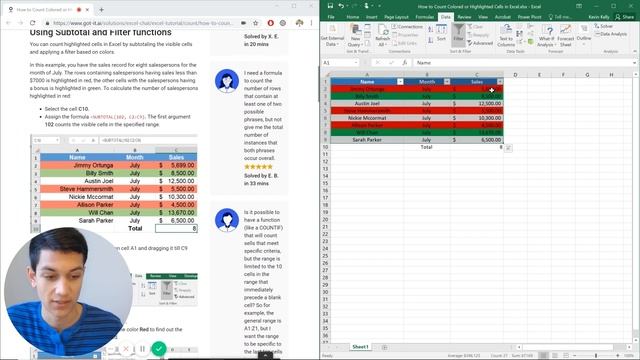This screenshot has height=360, width=640.
Task: Select the cell with Sarah Parker
Action: point(367,140)
